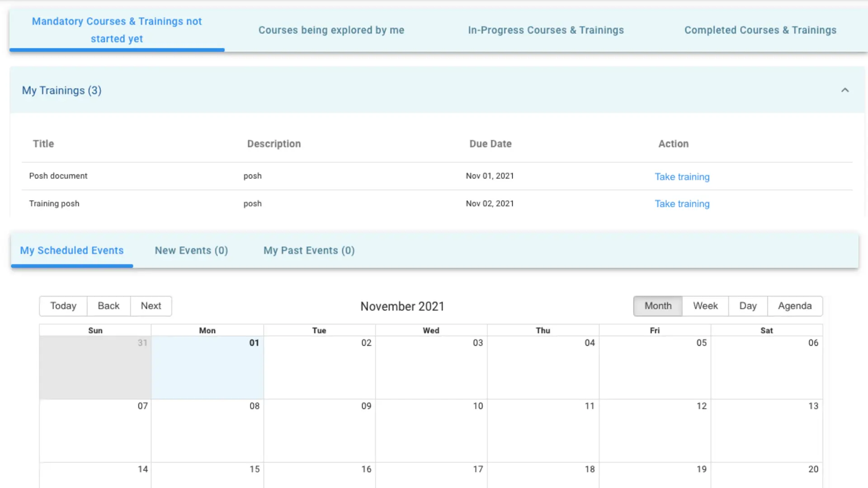Open calendar date 03 Wednesday

478,343
